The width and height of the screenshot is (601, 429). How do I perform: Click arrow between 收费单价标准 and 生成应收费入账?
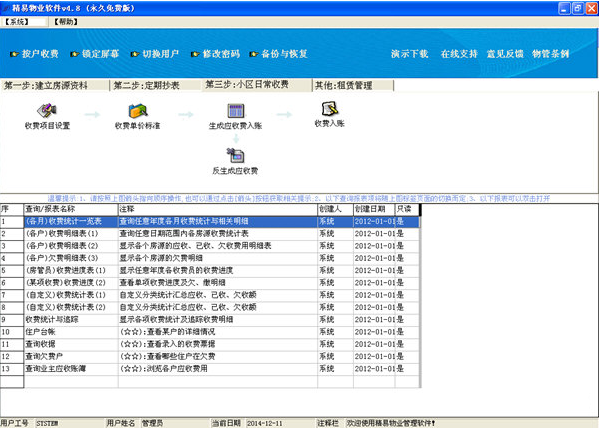tap(186, 114)
